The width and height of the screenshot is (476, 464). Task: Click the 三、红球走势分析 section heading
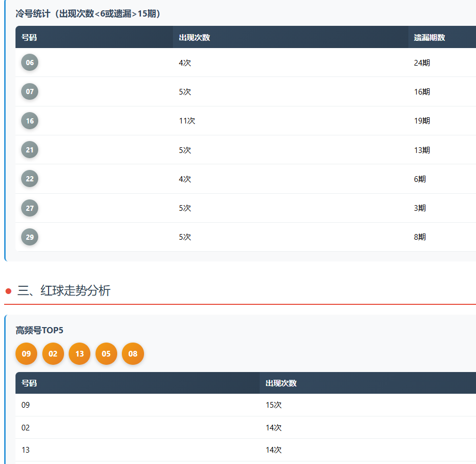pyautogui.click(x=64, y=291)
